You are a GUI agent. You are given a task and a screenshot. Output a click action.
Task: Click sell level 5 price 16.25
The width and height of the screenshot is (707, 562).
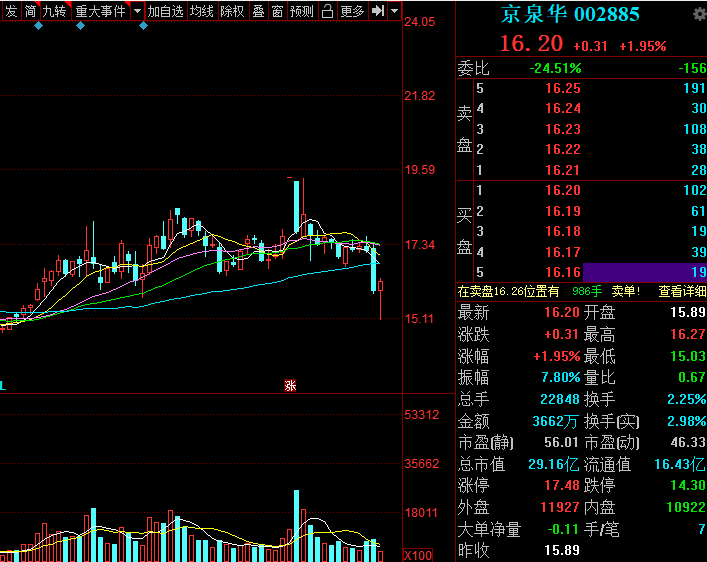coord(563,88)
